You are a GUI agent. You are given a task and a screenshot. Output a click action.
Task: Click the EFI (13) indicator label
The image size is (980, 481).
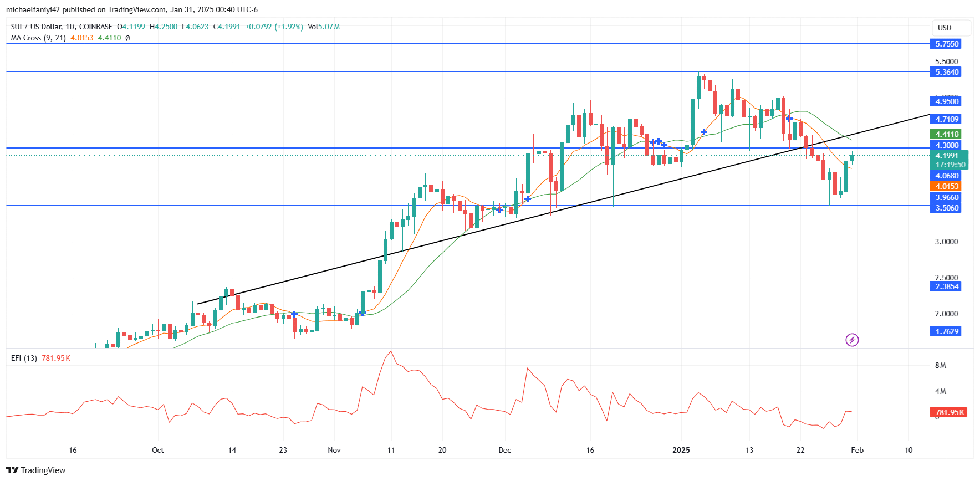tap(24, 358)
